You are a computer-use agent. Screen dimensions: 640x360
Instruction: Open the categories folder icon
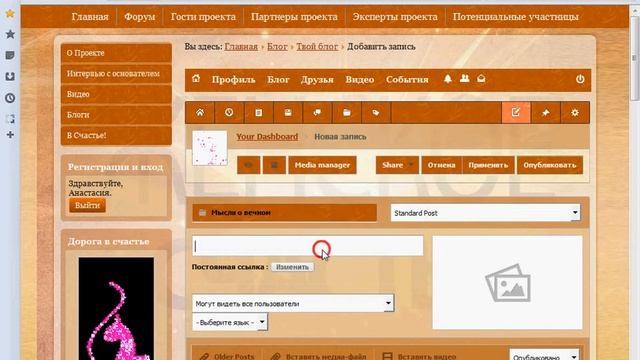(347, 113)
